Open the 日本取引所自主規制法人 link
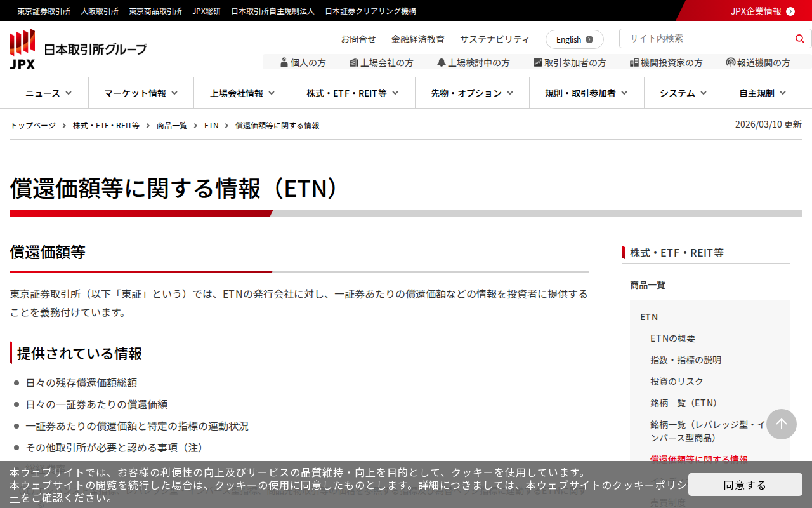 click(273, 11)
